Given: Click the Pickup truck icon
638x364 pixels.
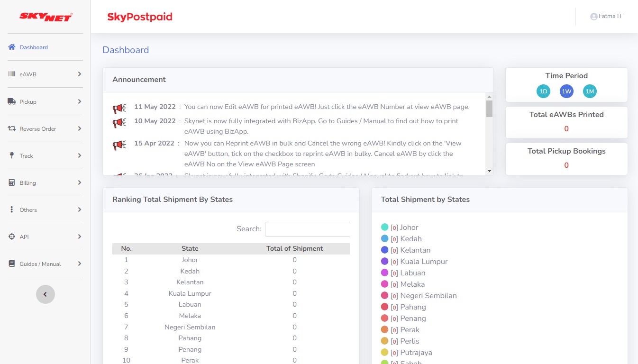Looking at the screenshot, I should point(12,101).
